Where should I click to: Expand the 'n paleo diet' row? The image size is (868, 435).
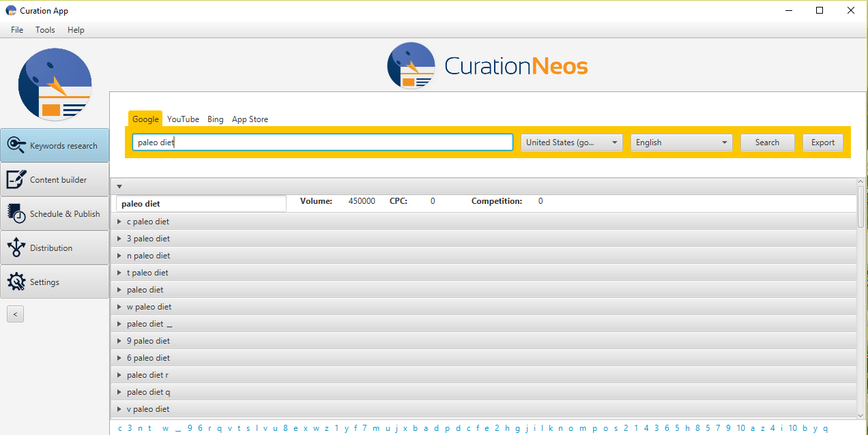483,256
